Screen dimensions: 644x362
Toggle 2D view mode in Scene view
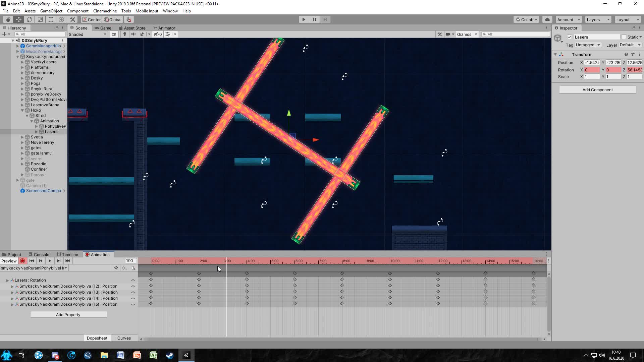(114, 34)
